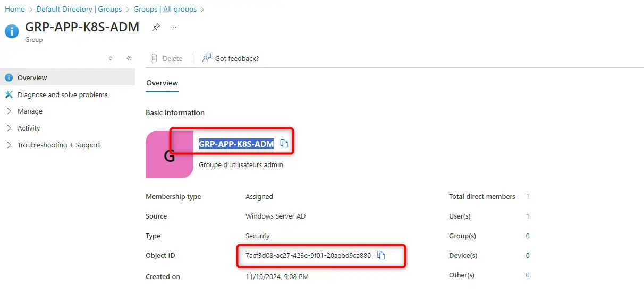The width and height of the screenshot is (644, 295).
Task: Open Total direct members count link
Action: tap(528, 197)
